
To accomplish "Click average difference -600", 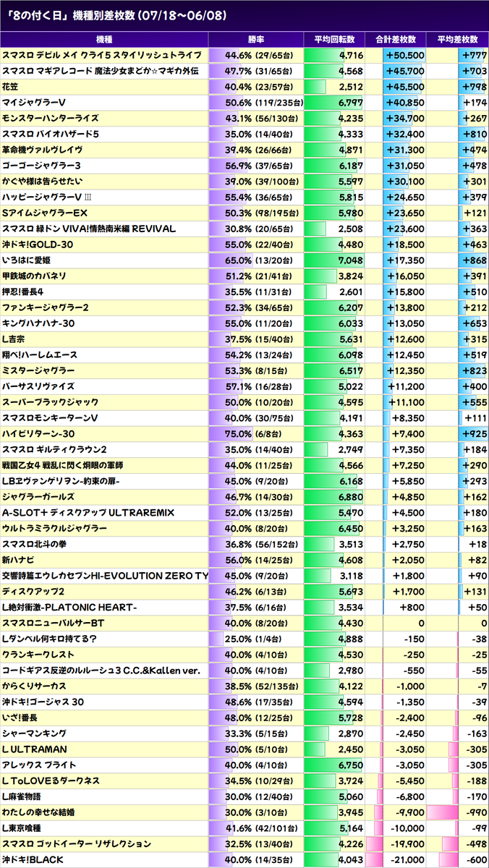I will tap(475, 860).
